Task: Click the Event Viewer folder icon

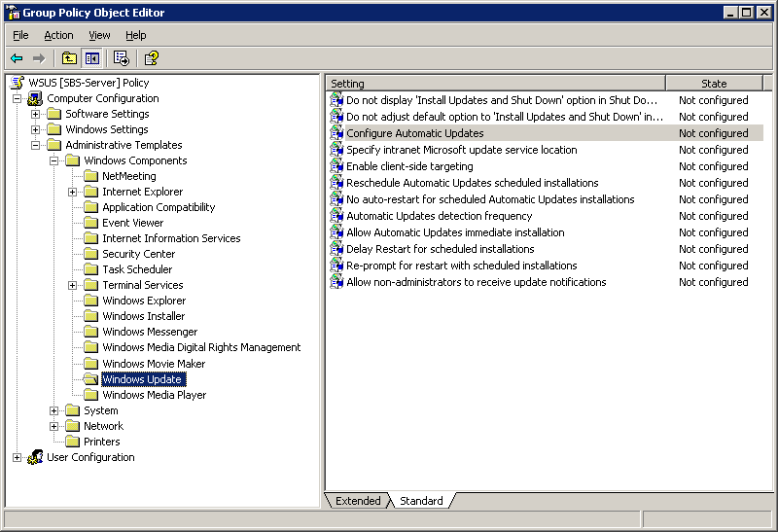Action: (x=90, y=223)
